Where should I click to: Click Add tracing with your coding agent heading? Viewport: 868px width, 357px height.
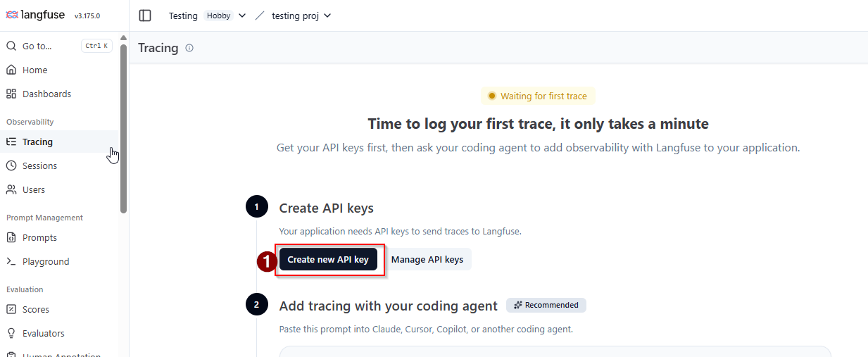click(389, 306)
